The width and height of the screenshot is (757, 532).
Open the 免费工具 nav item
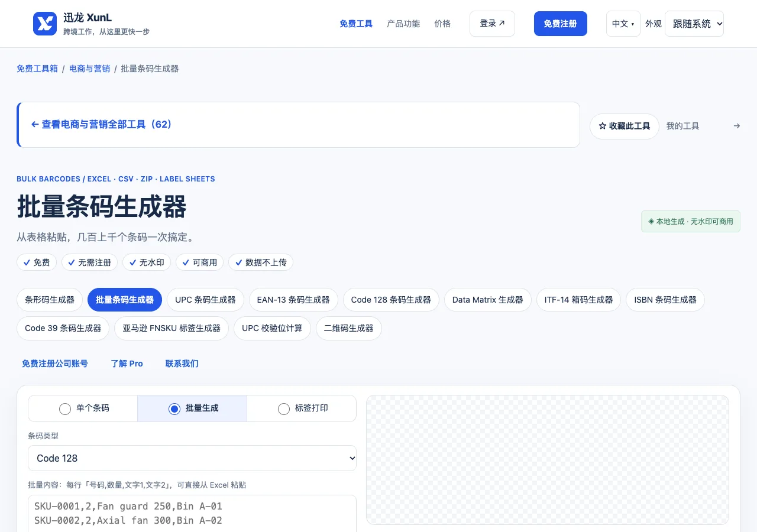pos(356,24)
